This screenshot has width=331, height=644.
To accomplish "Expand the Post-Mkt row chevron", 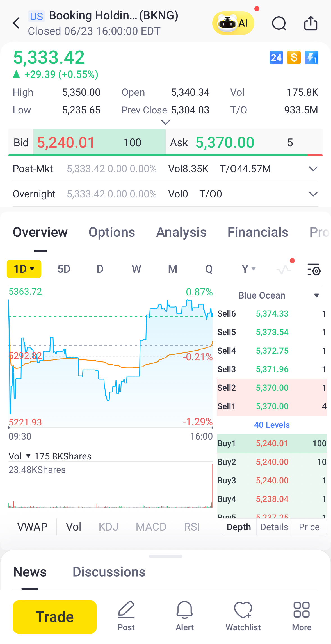I will point(313,169).
